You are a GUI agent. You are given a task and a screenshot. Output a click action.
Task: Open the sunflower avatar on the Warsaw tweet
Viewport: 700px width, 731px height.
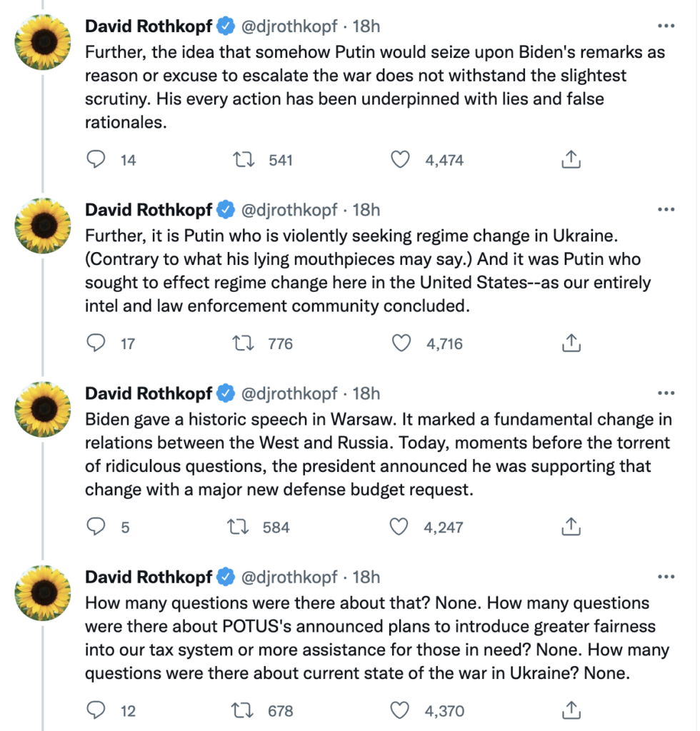coord(44,409)
